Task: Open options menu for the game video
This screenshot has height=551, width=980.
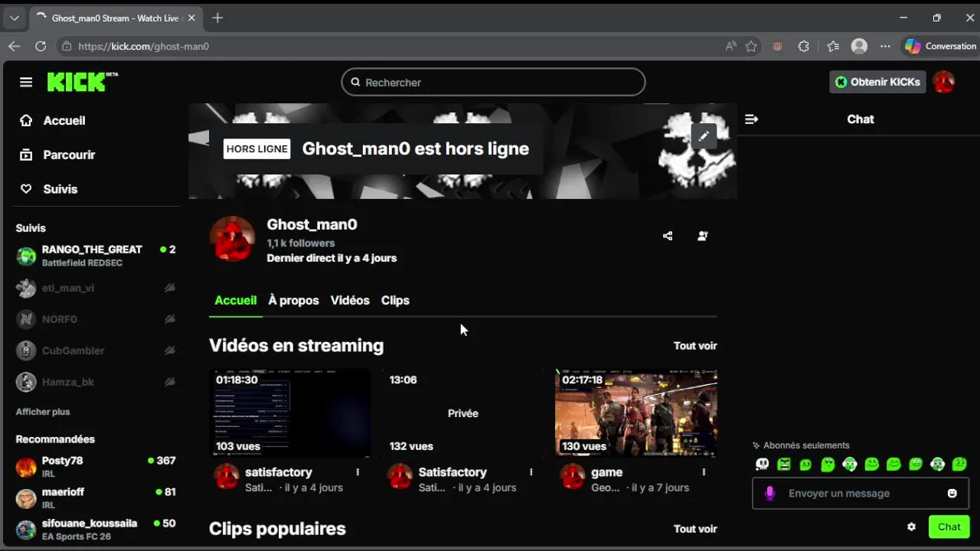Action: [704, 472]
